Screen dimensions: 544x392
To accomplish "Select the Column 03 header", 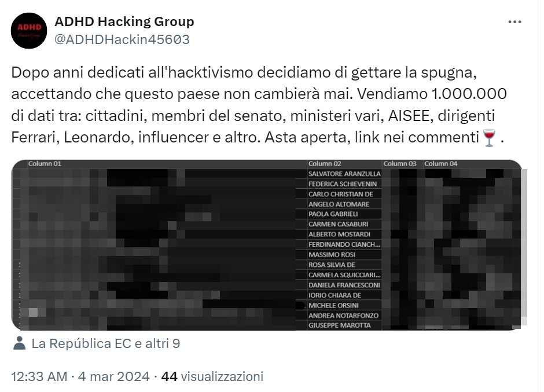I will point(400,163).
